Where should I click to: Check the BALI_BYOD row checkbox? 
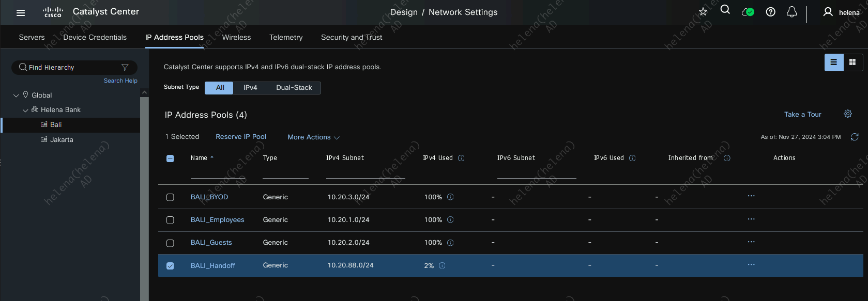[170, 197]
